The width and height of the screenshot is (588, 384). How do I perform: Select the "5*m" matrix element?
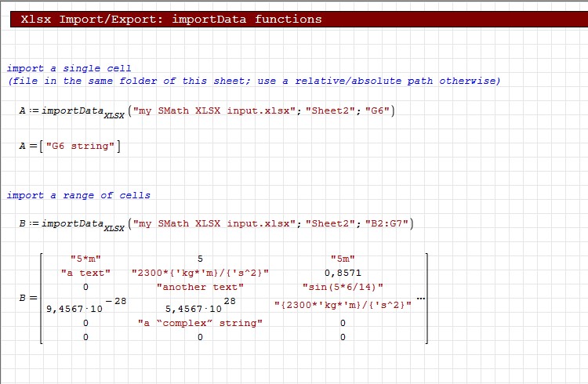(85, 259)
